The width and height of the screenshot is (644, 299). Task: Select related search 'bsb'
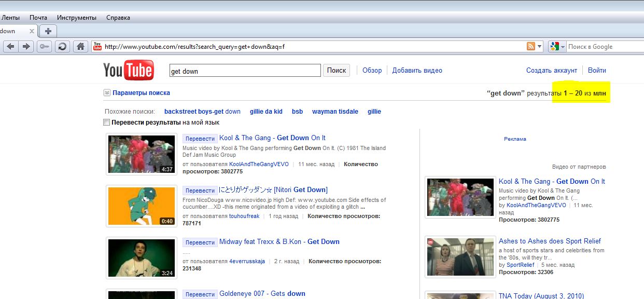(297, 112)
